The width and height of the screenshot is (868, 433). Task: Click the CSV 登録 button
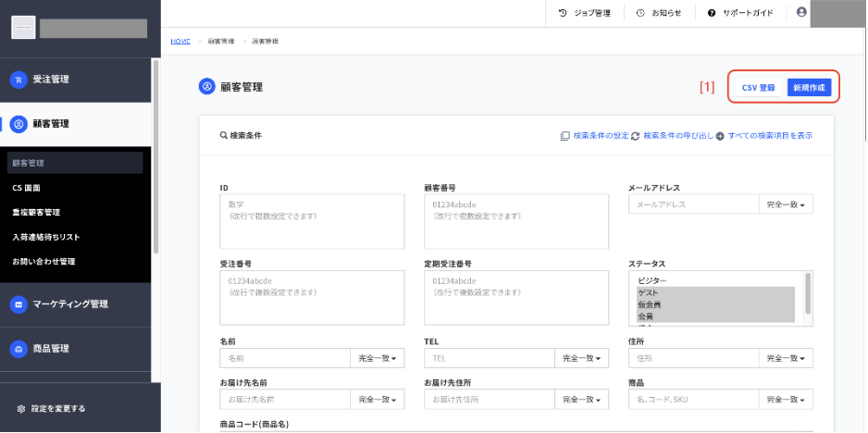(759, 88)
